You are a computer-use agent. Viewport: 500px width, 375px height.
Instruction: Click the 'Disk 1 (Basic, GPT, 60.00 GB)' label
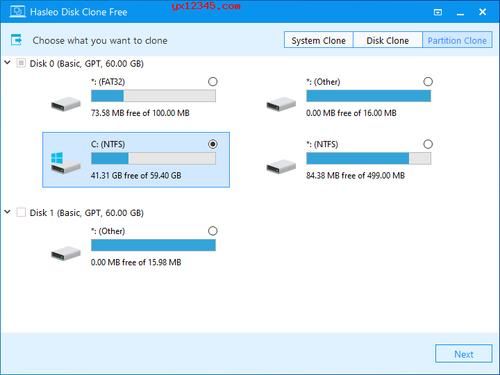tap(87, 213)
